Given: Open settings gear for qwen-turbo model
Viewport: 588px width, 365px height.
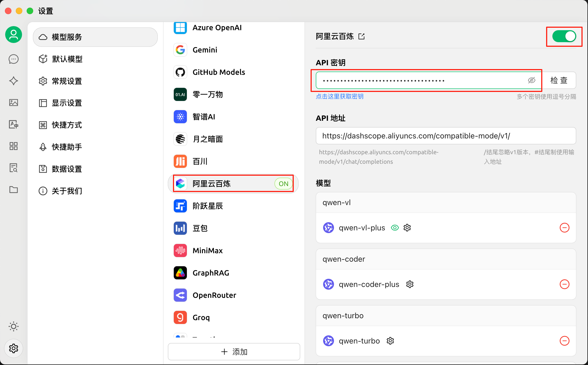Looking at the screenshot, I should click(x=390, y=341).
